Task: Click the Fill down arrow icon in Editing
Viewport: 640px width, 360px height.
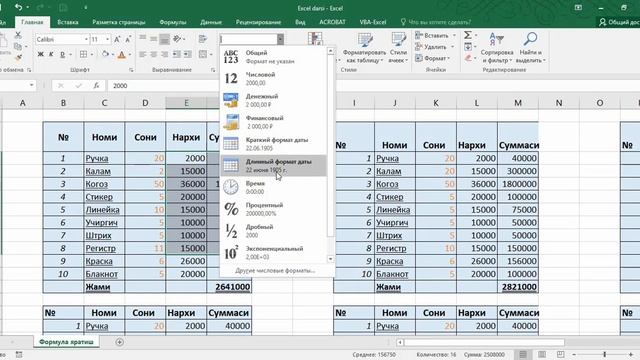Action: pyautogui.click(x=468, y=47)
